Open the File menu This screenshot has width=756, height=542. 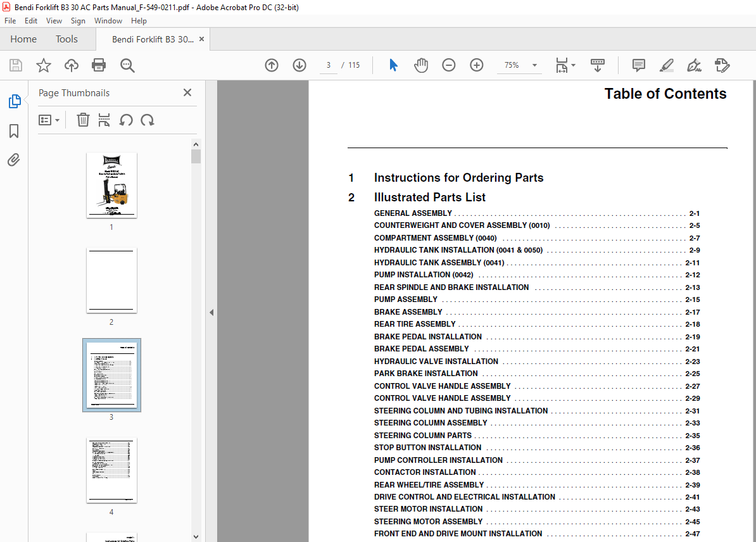(x=10, y=21)
